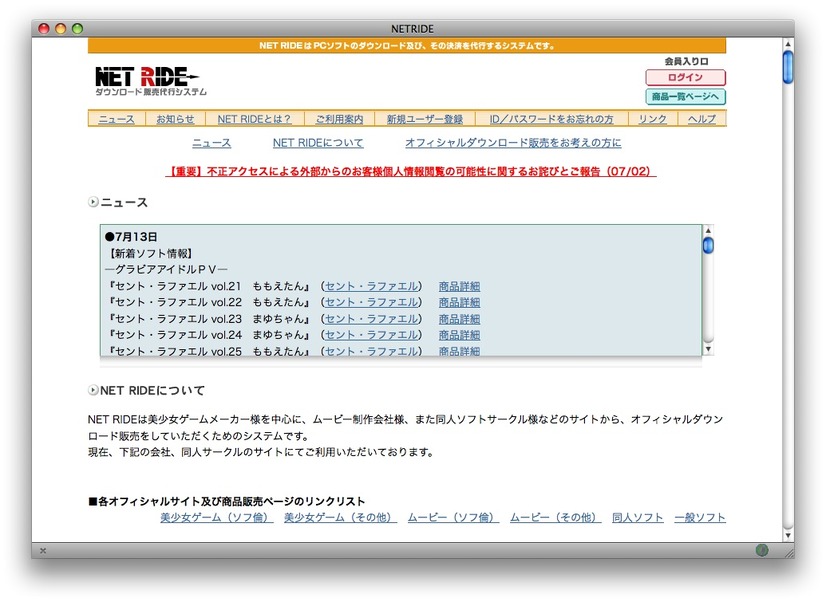This screenshot has width=826, height=602.
Task: Click the news box scroll-down arrow
Action: pyautogui.click(x=709, y=349)
